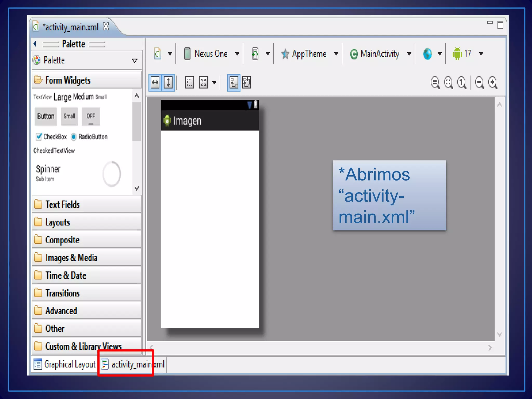Collapse the Form Widgets folder
This screenshot has width=532, height=399.
[86, 80]
